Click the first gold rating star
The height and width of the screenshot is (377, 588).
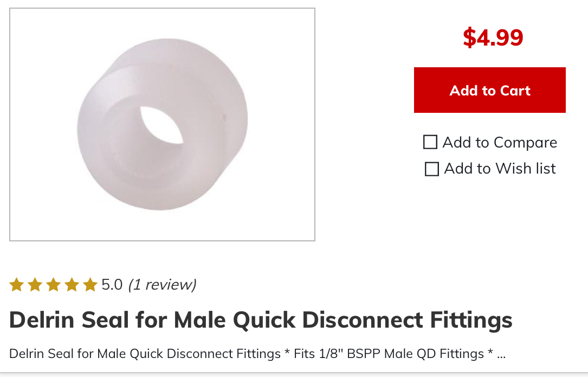(x=16, y=285)
